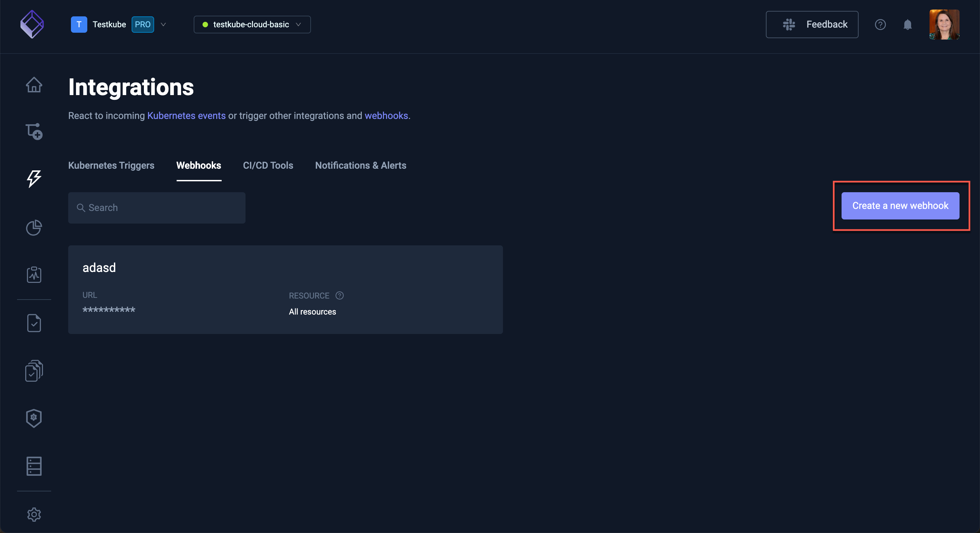This screenshot has width=980, height=533.
Task: Select the triggers icon in the sidebar
Action: pos(34,131)
